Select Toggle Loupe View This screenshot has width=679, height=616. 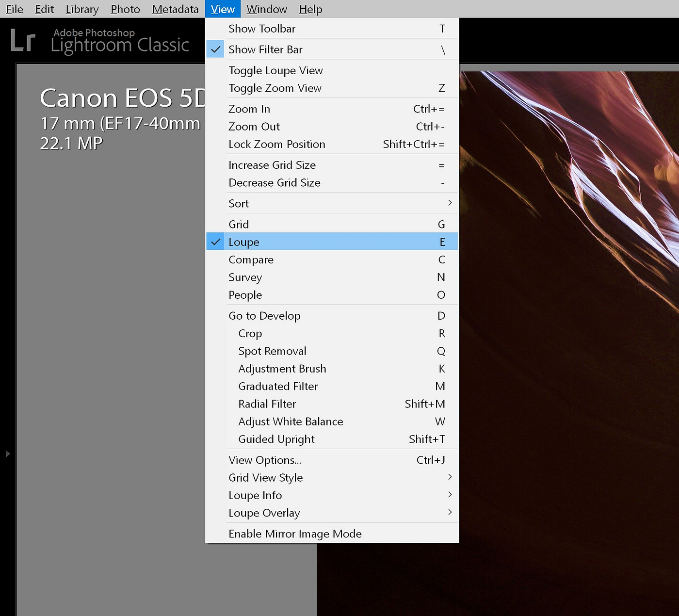pos(332,70)
